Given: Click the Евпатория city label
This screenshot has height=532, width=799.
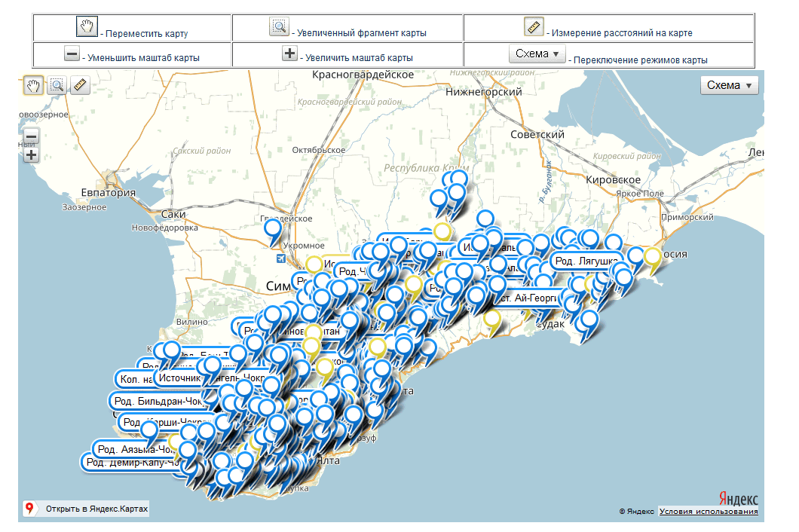Looking at the screenshot, I should point(109,193).
